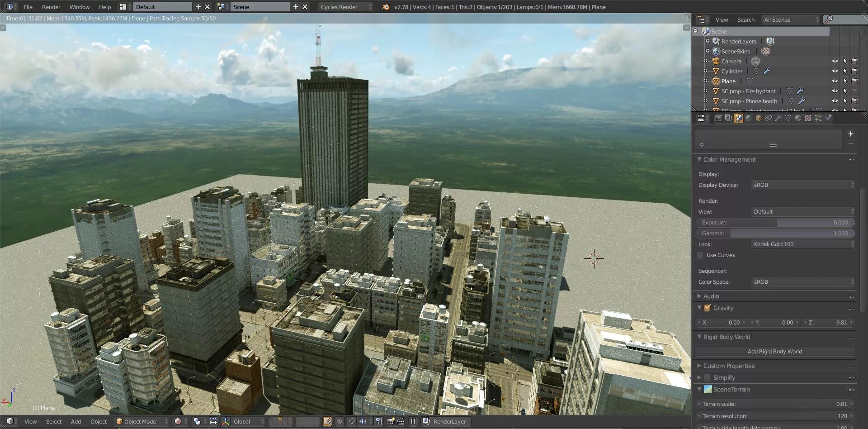This screenshot has width=868, height=429.
Task: Open the All Scenes dropdown in outliner
Action: (790, 19)
